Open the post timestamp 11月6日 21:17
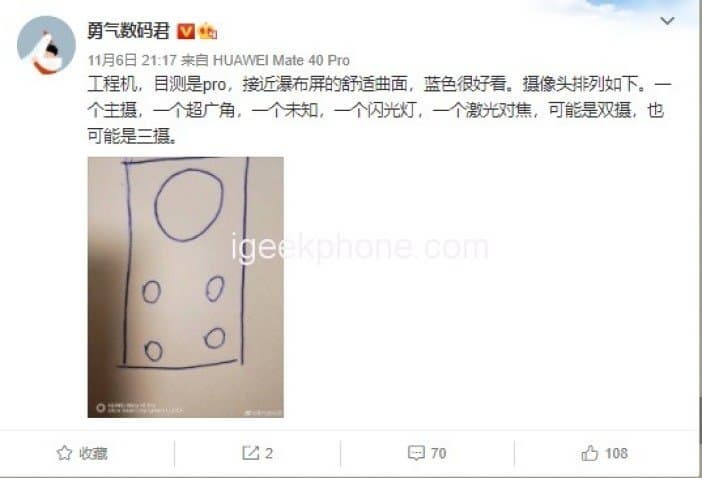The image size is (702, 478). click(132, 60)
